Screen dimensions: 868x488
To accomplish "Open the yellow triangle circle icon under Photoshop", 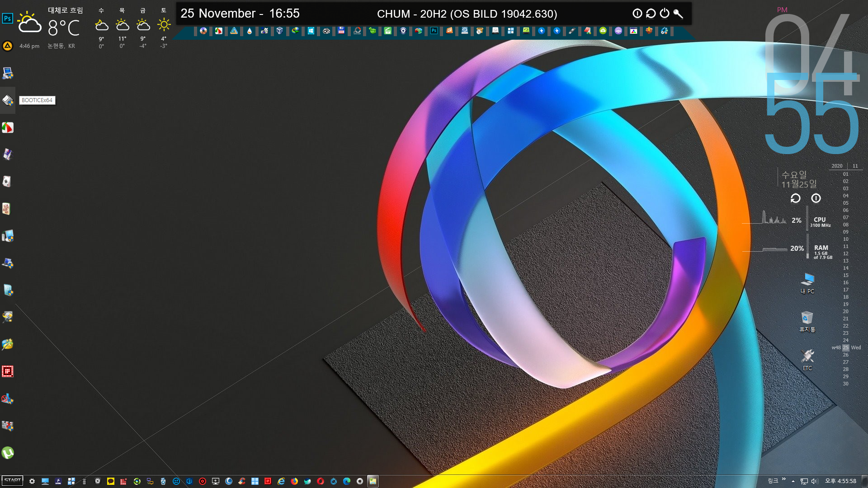I will tap(8, 46).
